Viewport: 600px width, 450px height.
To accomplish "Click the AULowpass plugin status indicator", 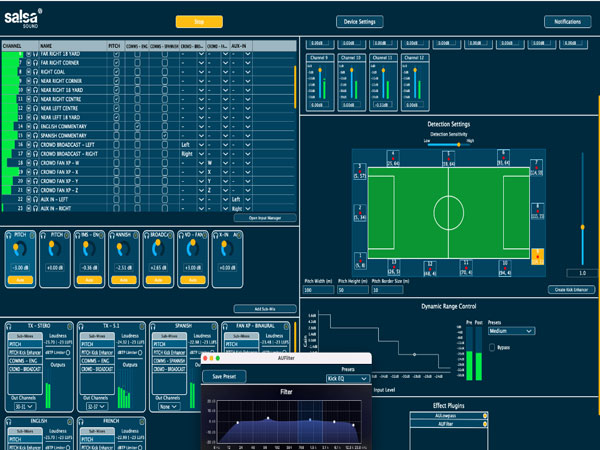I will pyautogui.click(x=484, y=415).
